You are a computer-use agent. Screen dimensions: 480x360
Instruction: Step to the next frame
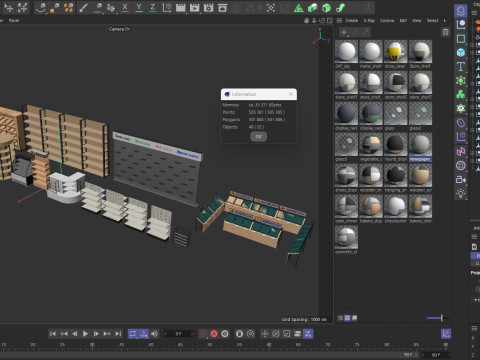pos(96,334)
